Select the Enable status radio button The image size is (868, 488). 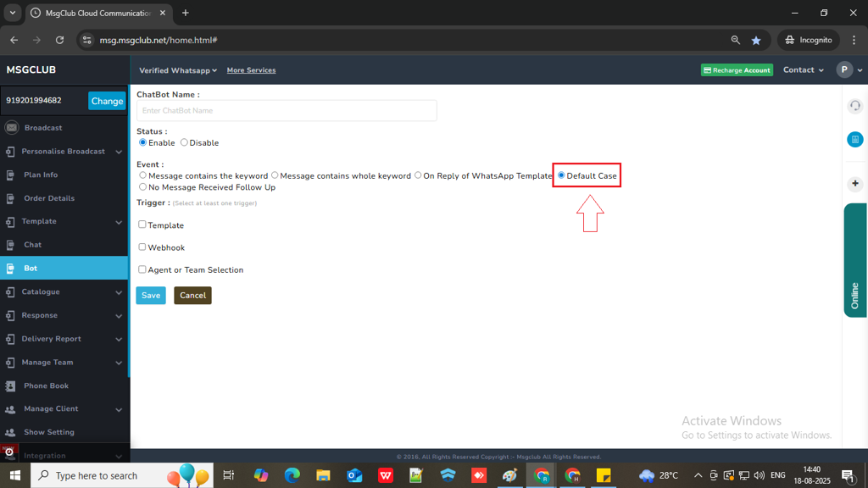[x=142, y=142]
